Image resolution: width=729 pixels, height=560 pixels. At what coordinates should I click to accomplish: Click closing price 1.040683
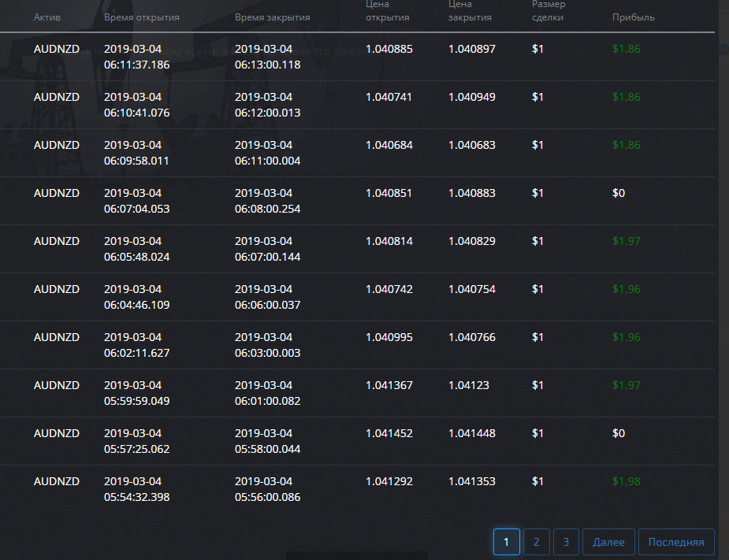tap(472, 145)
